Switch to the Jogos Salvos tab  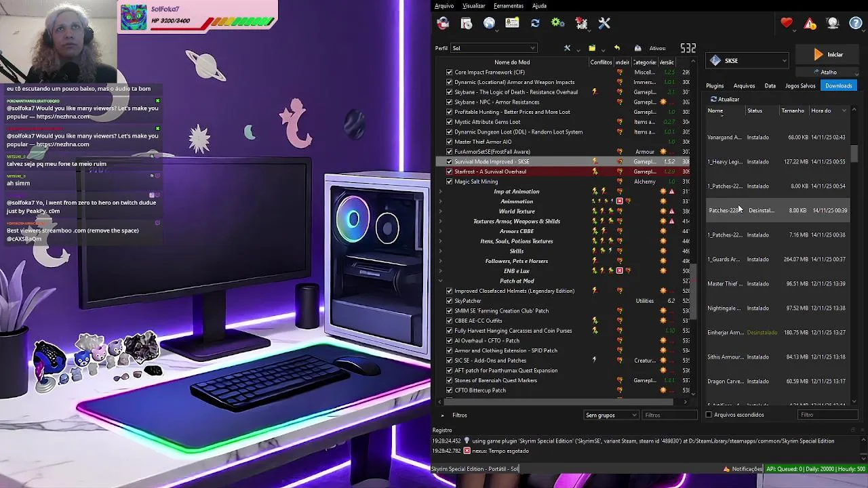coord(800,86)
